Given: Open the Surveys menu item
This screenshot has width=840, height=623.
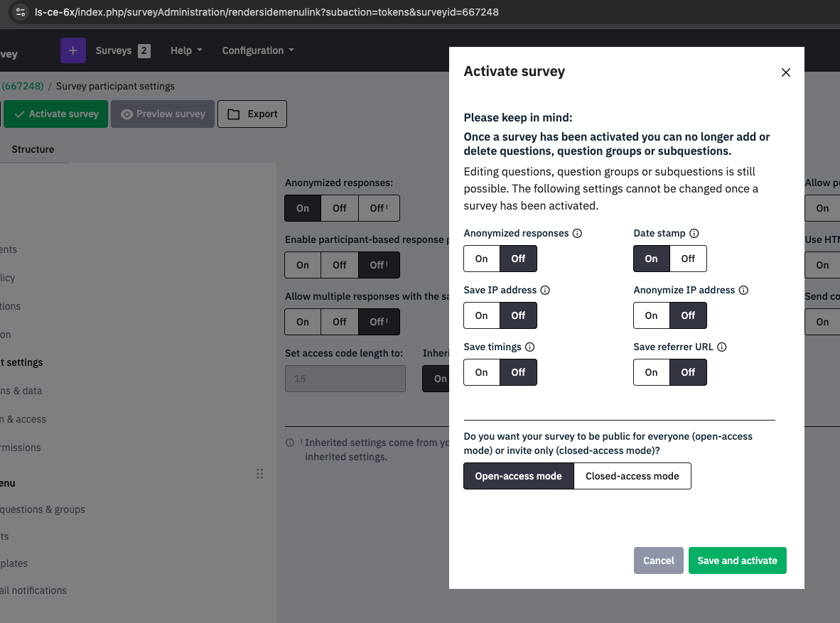Looking at the screenshot, I should click(122, 50).
